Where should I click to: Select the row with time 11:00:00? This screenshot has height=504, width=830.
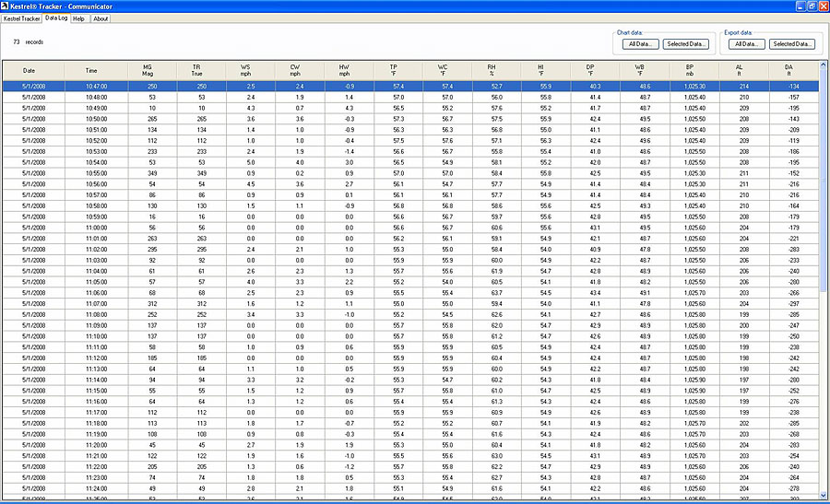pyautogui.click(x=410, y=228)
